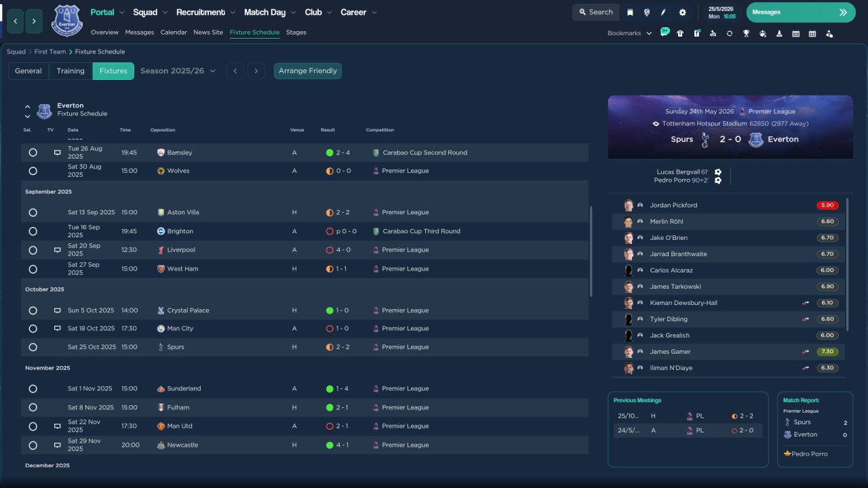Open the first calendar icon in the bookmarks bar

pyautogui.click(x=795, y=33)
